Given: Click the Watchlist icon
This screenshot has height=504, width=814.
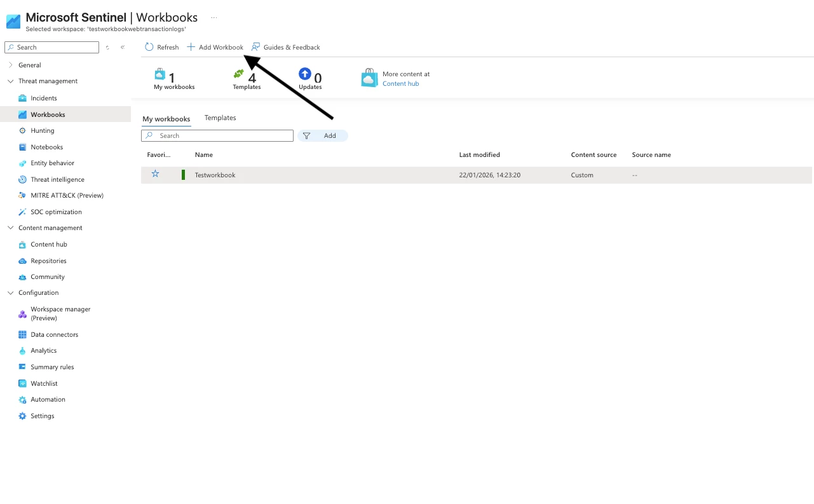Looking at the screenshot, I should pyautogui.click(x=22, y=383).
